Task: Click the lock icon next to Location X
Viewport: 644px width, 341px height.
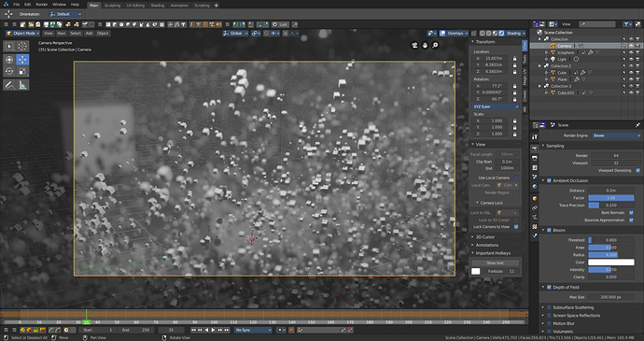Action: click(514, 59)
